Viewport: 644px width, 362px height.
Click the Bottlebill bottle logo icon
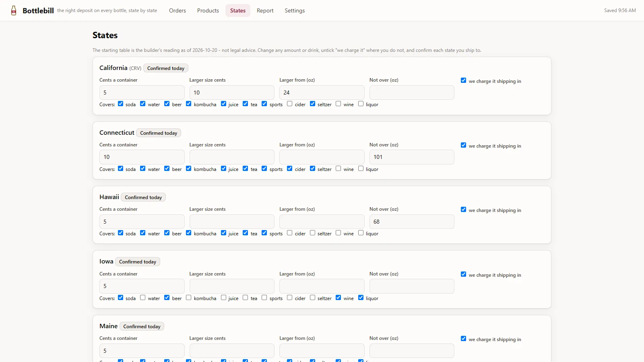14,10
